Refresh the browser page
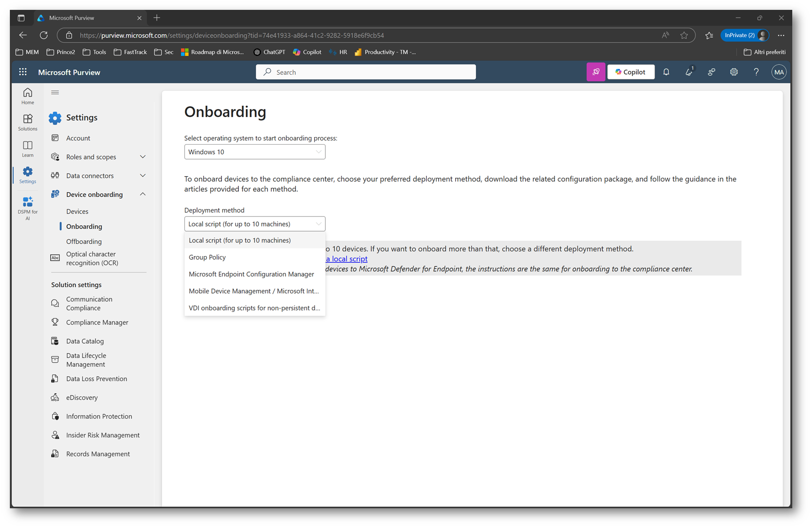812x528 pixels. (44, 35)
